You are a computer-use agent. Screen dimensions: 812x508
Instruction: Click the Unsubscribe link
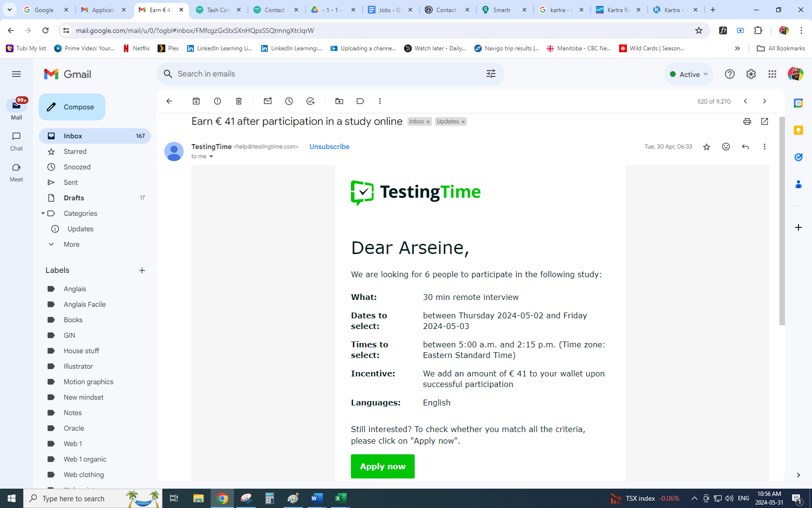pyautogui.click(x=329, y=147)
